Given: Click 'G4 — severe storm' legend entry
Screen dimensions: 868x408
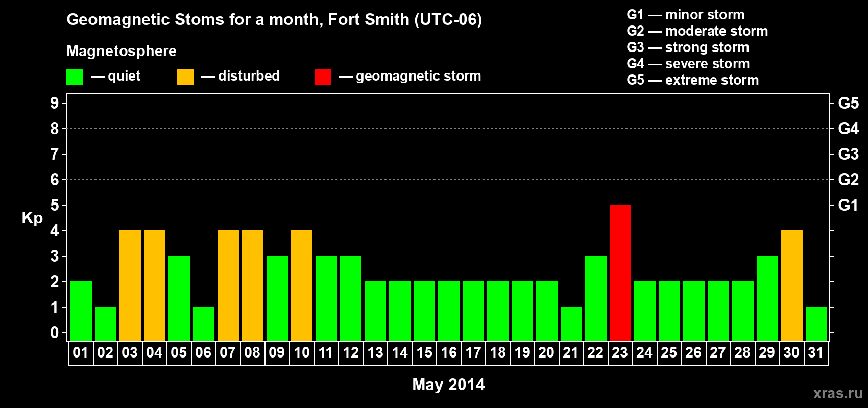Looking at the screenshot, I should 688,64.
